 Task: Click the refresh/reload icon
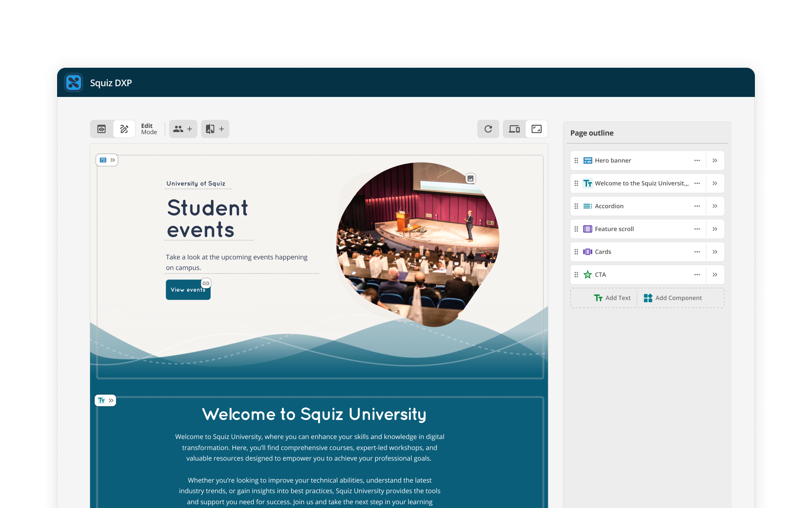click(x=488, y=129)
